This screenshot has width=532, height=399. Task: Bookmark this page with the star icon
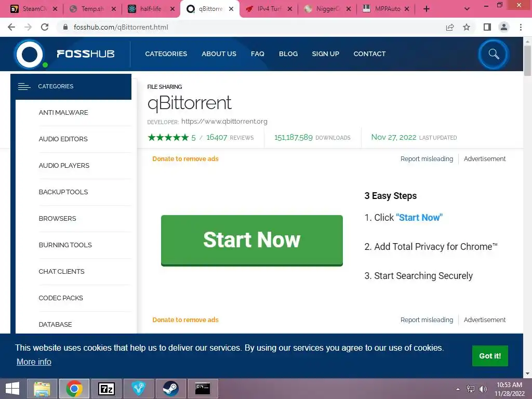pos(467,27)
